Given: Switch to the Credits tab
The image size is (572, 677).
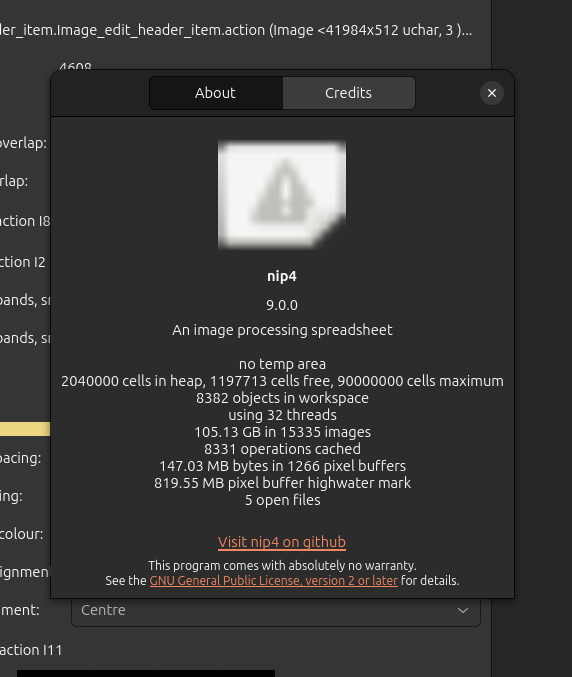Looking at the screenshot, I should [348, 93].
